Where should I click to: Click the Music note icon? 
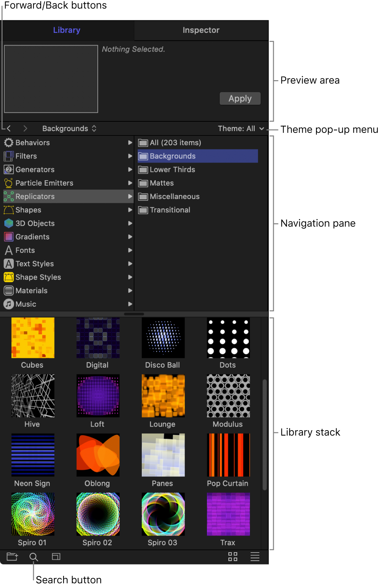coord(9,304)
